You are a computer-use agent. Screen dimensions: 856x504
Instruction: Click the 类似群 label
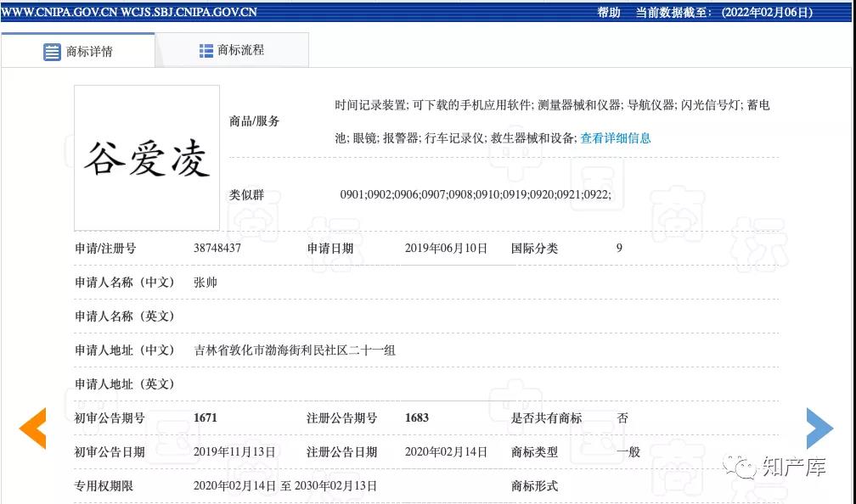click(247, 195)
